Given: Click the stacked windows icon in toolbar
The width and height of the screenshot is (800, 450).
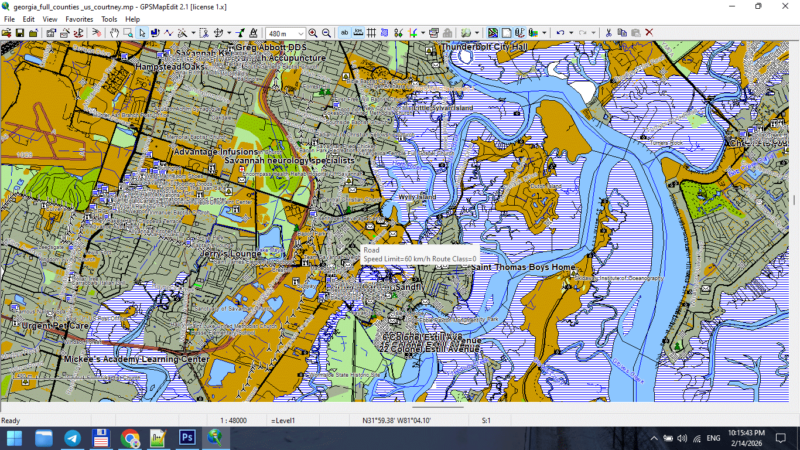Looking at the screenshot, I should [x=434, y=33].
